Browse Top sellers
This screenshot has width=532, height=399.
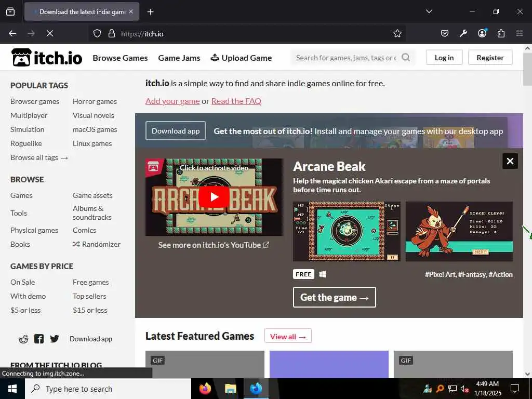point(89,296)
